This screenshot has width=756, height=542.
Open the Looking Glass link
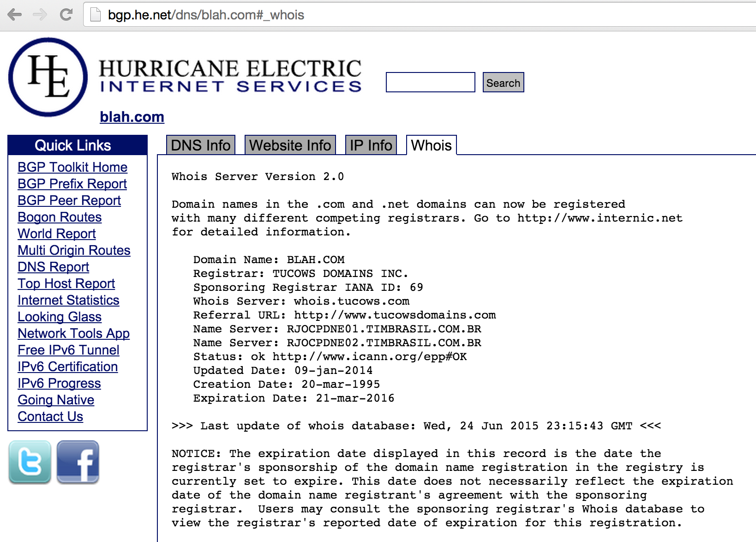pos(59,317)
